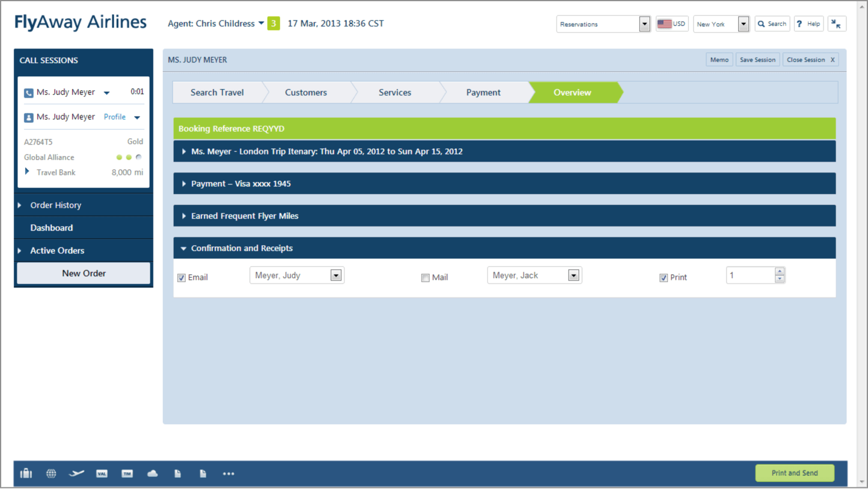Click the collapse-screen arrows icon top right

(x=837, y=23)
